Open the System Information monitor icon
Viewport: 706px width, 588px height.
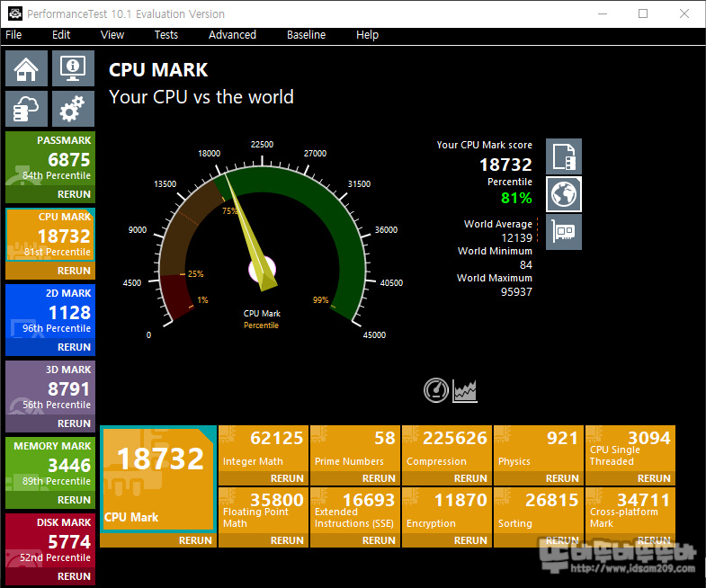(73, 68)
